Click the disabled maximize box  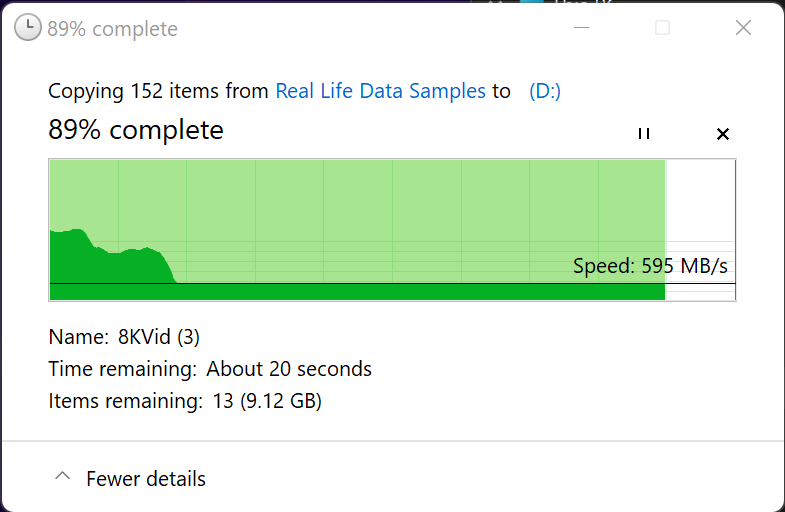(x=662, y=28)
